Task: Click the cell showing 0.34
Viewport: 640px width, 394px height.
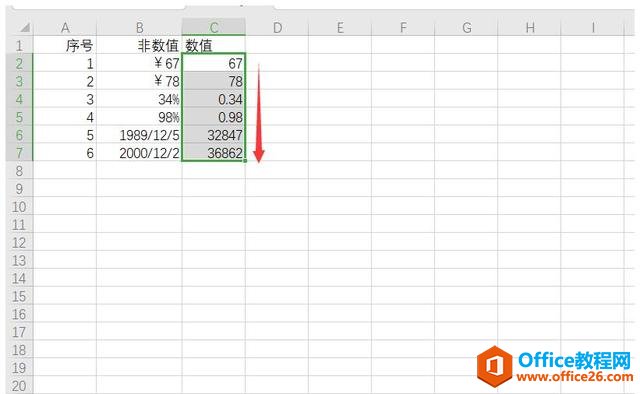Action: 213,99
